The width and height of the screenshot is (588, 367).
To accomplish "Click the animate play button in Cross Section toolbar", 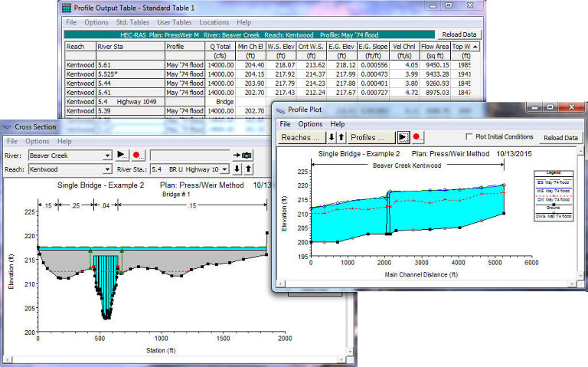I will [x=121, y=155].
